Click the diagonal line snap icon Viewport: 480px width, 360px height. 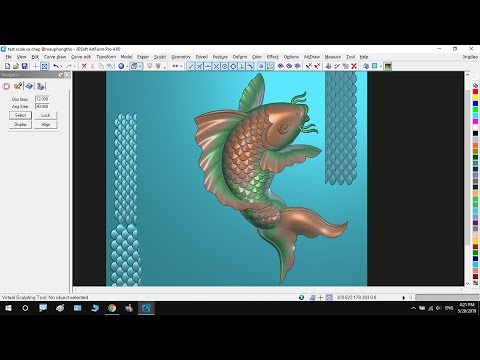pyautogui.click(x=191, y=66)
